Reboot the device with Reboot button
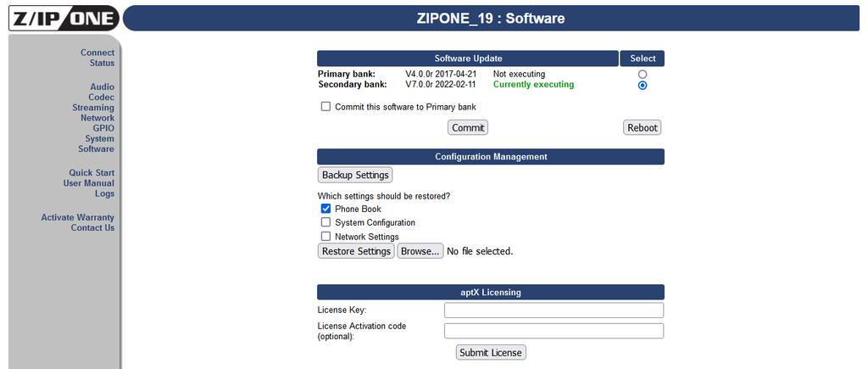The height and width of the screenshot is (369, 868). coord(643,127)
